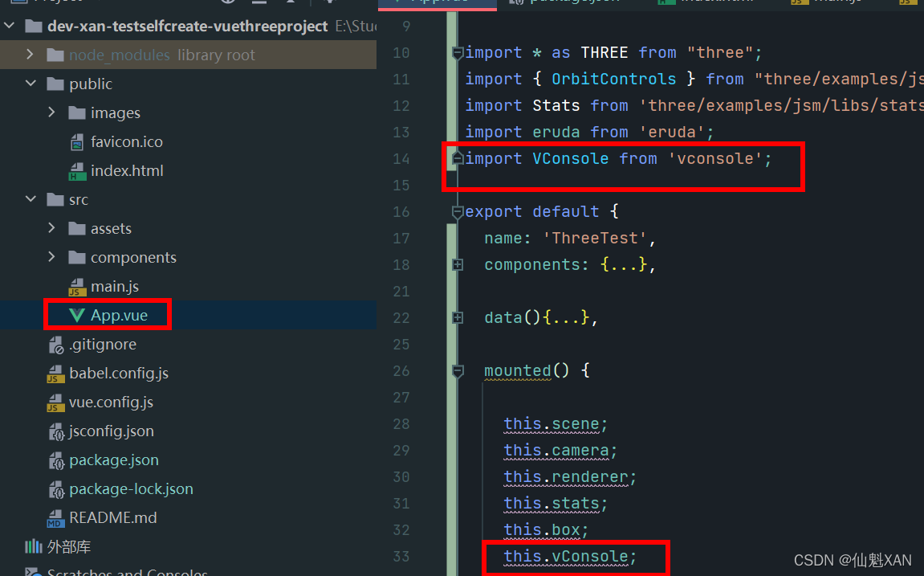Image resolution: width=924 pixels, height=576 pixels.
Task: Click the images folder icon
Action: click(76, 112)
